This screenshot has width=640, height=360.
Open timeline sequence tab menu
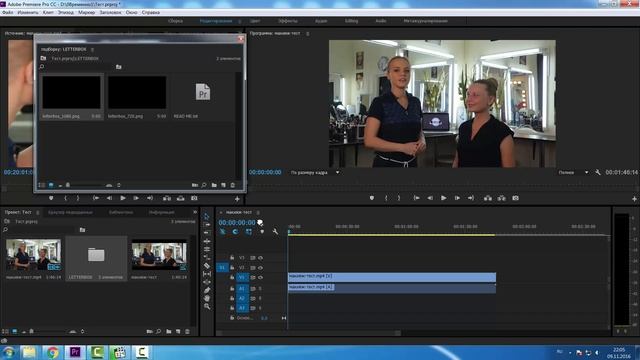pyautogui.click(x=258, y=212)
